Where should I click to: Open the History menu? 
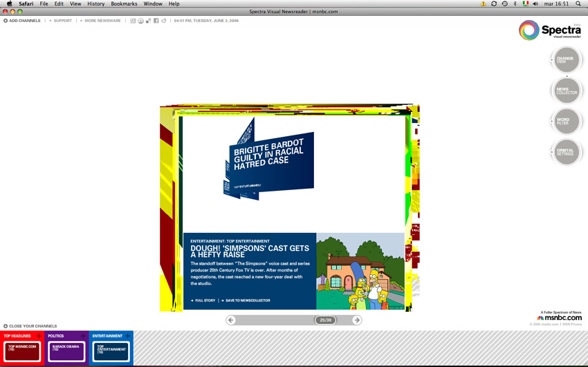[x=96, y=3]
